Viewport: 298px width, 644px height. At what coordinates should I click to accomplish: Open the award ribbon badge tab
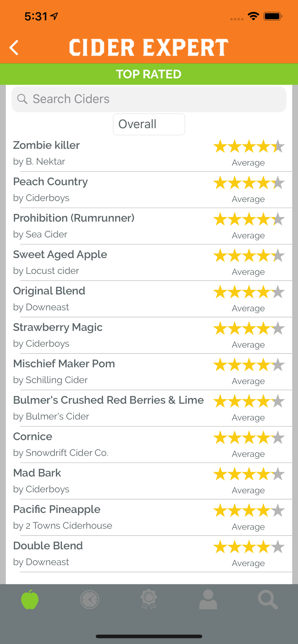[149, 599]
